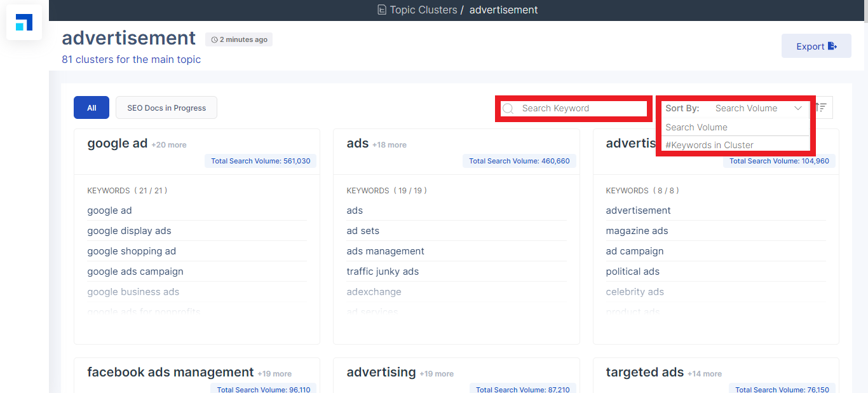The image size is (868, 393).
Task: Click KEYWORDS (8 / 8) label
Action: pos(642,190)
